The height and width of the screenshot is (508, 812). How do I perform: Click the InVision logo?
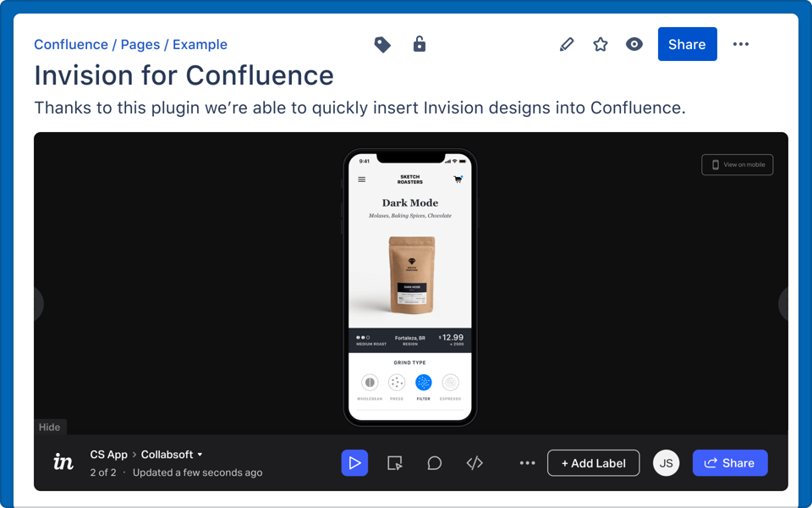(x=63, y=461)
